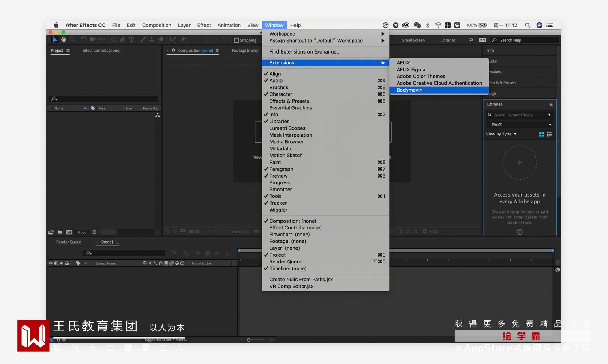Switch Libraries to grid view

(542, 134)
